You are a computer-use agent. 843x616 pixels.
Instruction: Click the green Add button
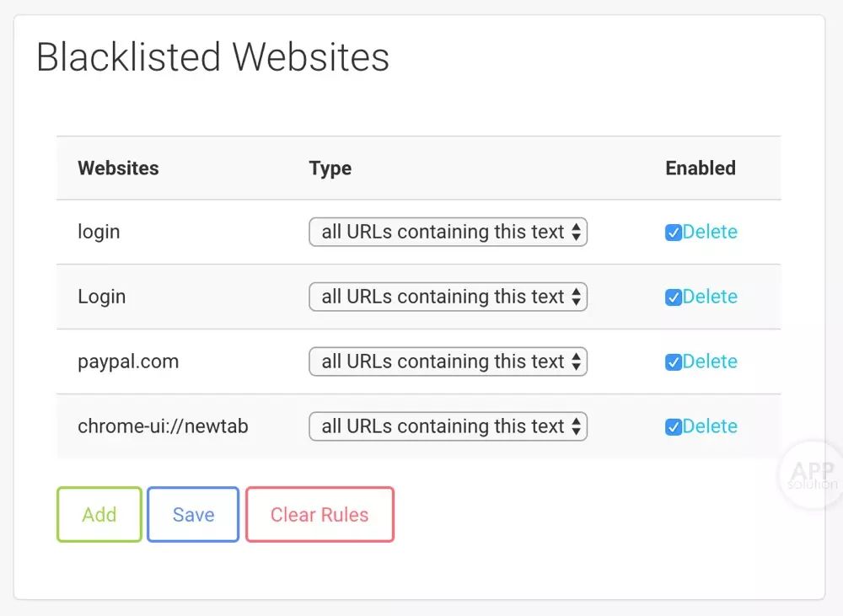tap(99, 514)
